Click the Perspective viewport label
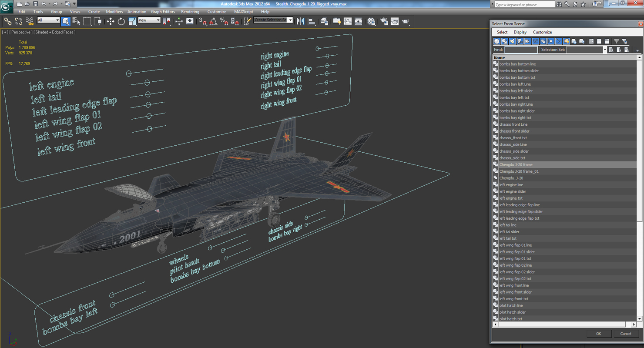The width and height of the screenshot is (644, 348). coord(20,32)
